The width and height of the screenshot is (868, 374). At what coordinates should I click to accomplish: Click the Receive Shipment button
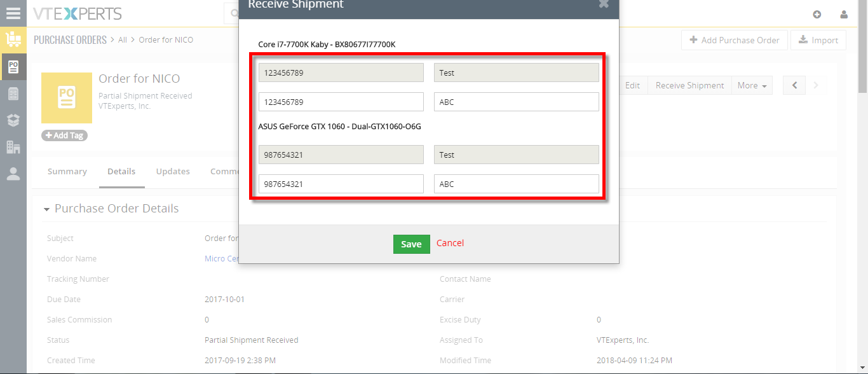click(x=689, y=85)
